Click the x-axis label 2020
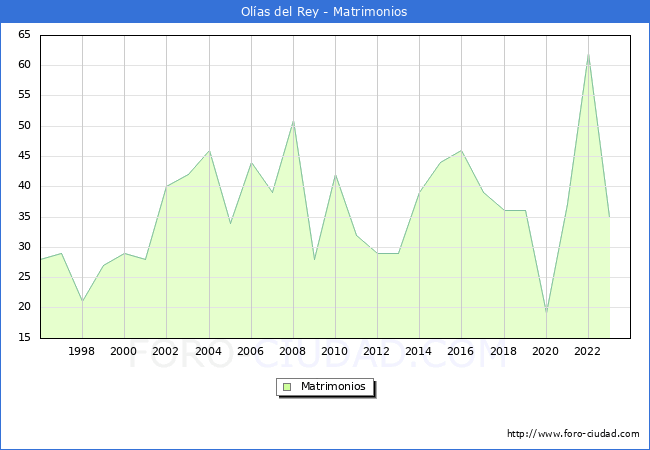 (546, 351)
